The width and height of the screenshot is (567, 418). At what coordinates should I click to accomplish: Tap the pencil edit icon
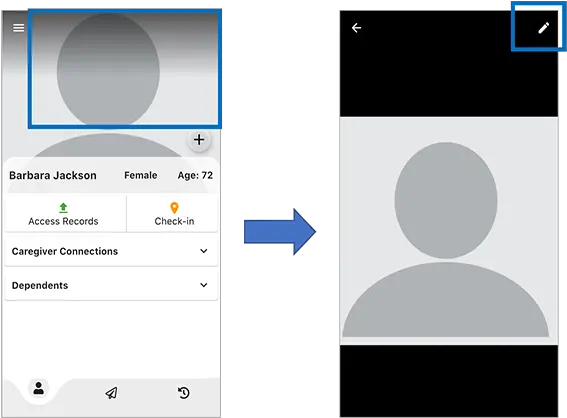(x=543, y=28)
